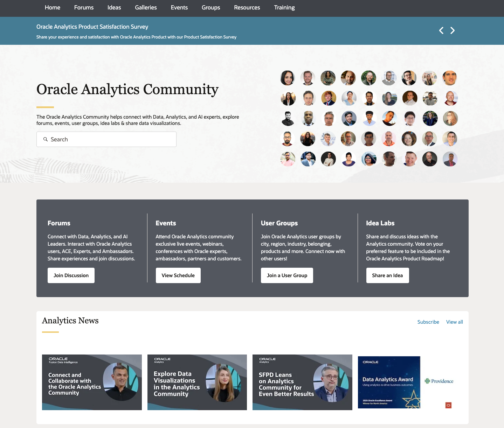Subscribe to Analytics News

(428, 322)
